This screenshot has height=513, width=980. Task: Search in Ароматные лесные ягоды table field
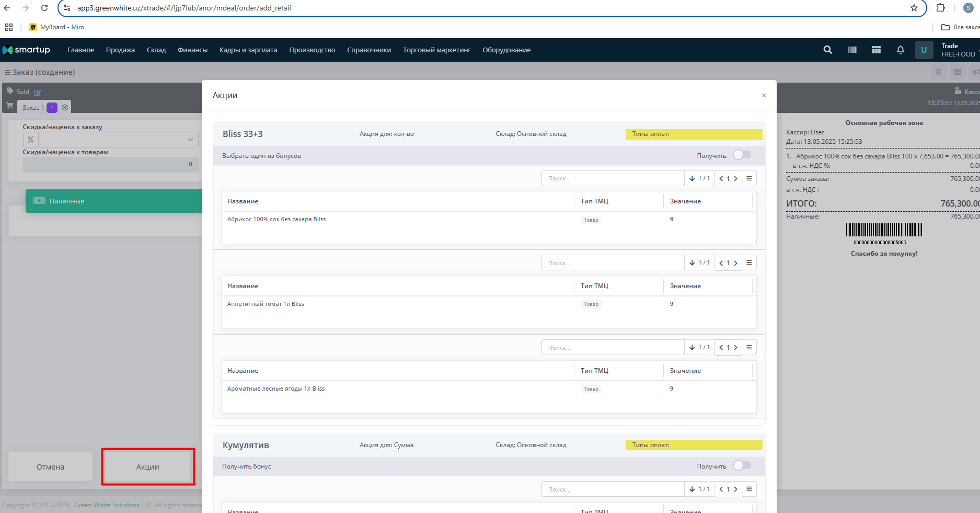[613, 347]
